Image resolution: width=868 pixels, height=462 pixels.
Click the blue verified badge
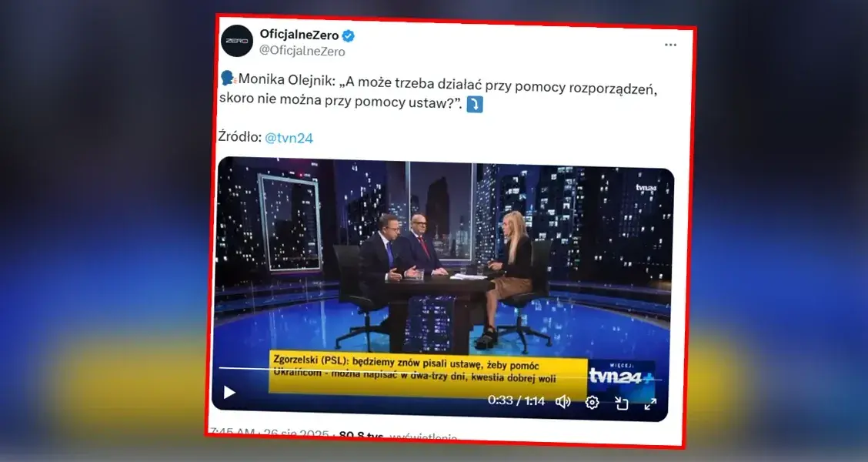pos(348,36)
